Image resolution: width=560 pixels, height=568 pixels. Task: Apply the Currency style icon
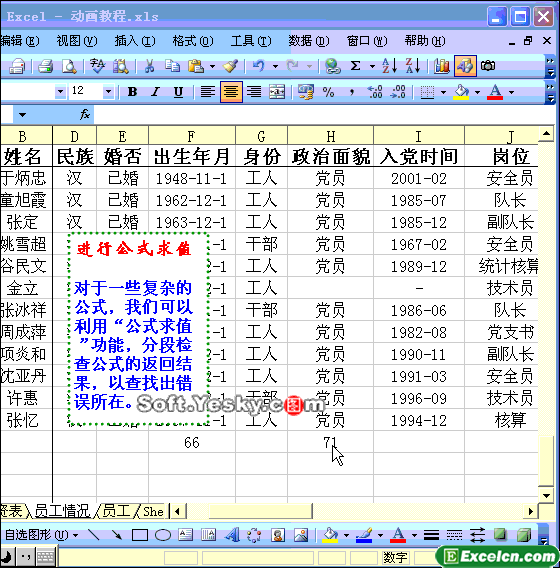305,92
